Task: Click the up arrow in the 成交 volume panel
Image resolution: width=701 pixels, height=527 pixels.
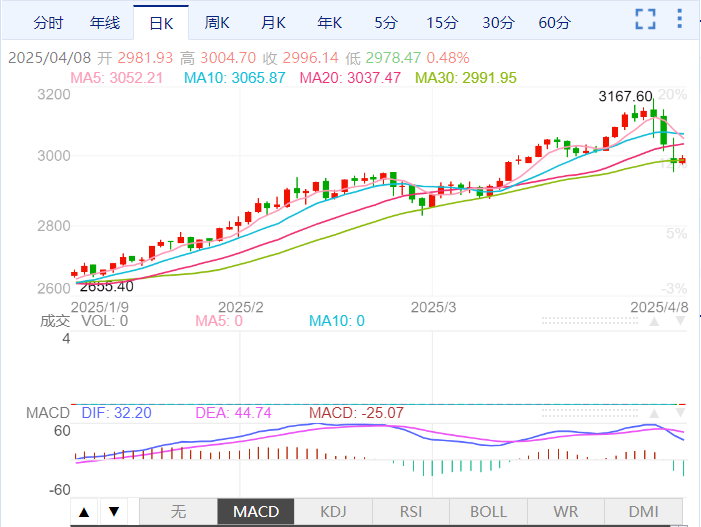Action: click(x=655, y=321)
